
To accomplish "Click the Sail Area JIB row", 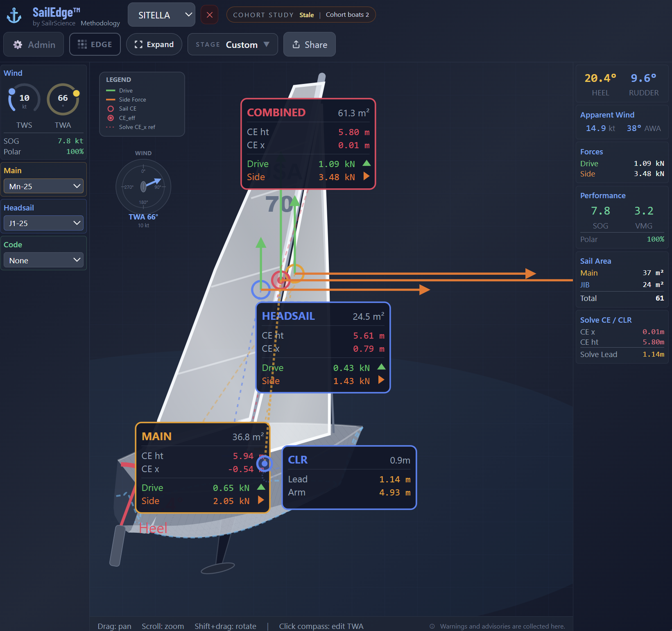I will point(622,285).
